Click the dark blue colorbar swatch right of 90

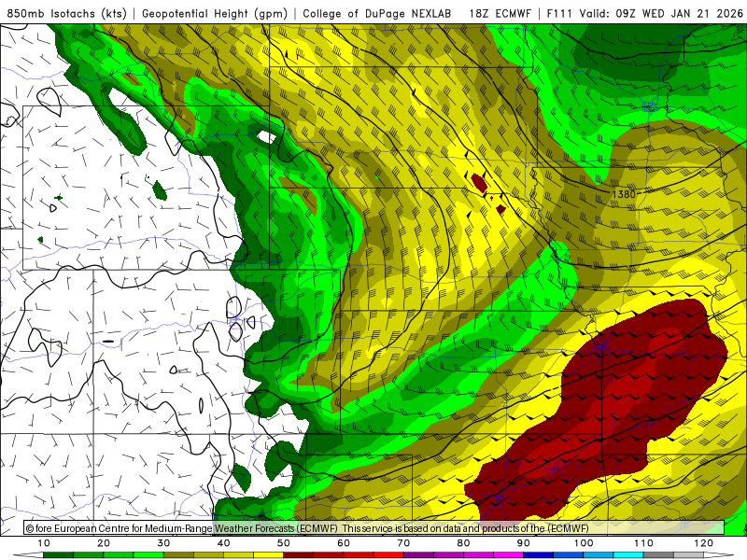click(x=539, y=555)
